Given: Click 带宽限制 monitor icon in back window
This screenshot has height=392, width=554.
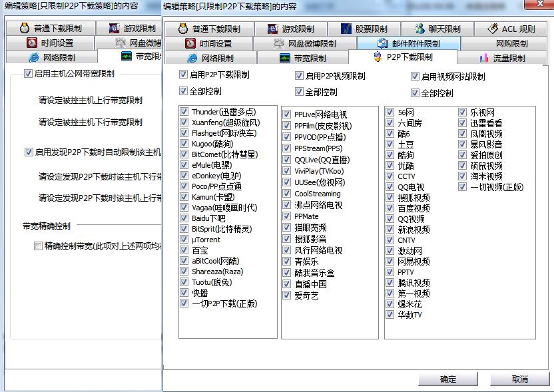Looking at the screenshot, I should 127,56.
